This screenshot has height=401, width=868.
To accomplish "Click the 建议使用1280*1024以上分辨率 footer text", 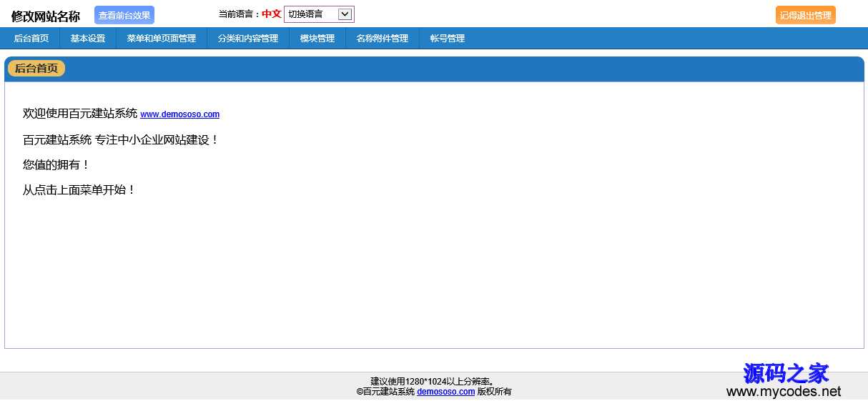I will point(433,382).
